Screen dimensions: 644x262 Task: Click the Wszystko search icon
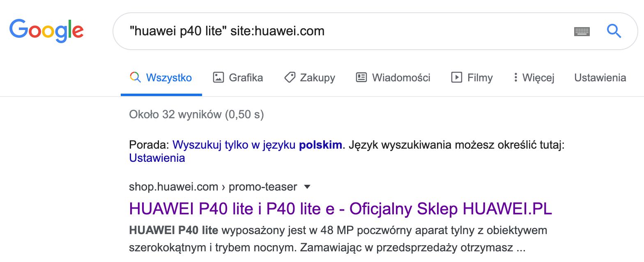[x=135, y=77]
